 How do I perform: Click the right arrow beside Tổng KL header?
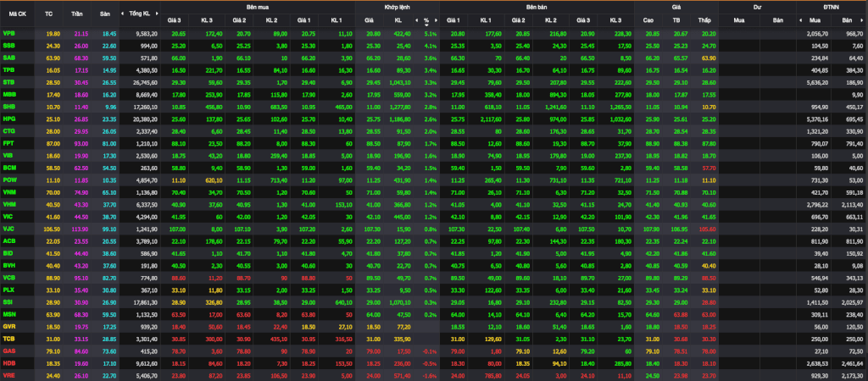157,14
